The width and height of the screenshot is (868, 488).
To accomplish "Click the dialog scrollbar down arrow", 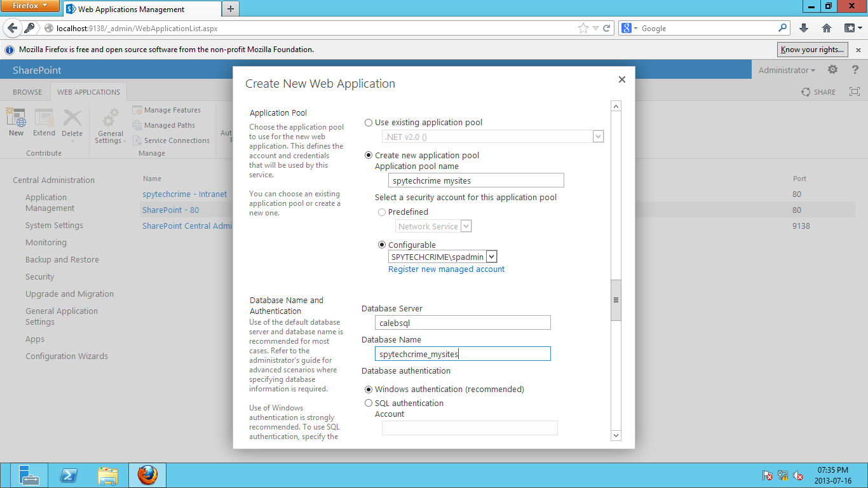I will point(616,435).
